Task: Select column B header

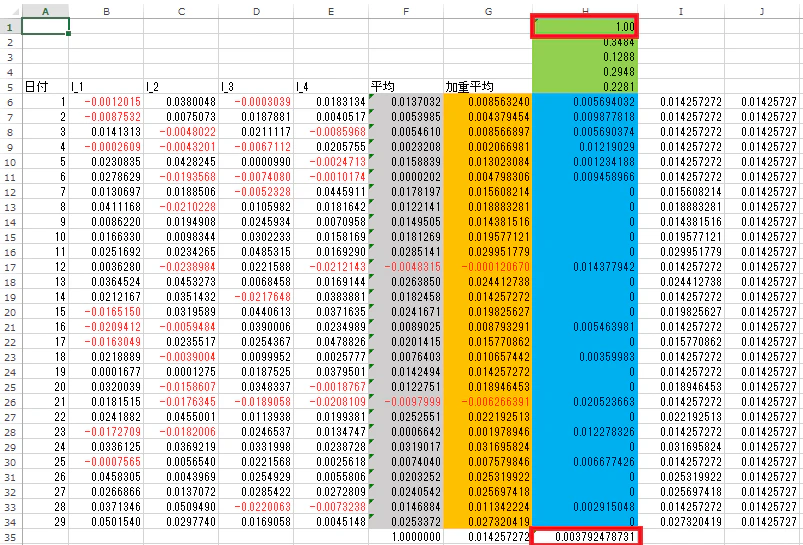Action: pyautogui.click(x=106, y=11)
